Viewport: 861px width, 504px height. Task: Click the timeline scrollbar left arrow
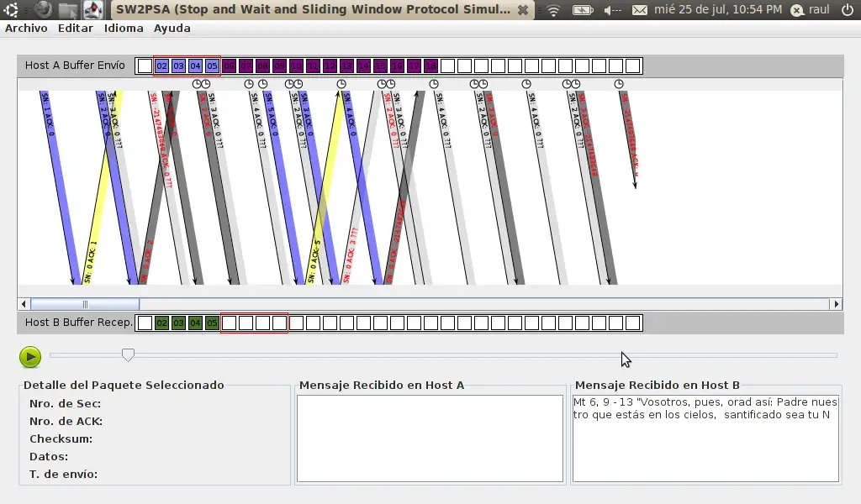24,304
